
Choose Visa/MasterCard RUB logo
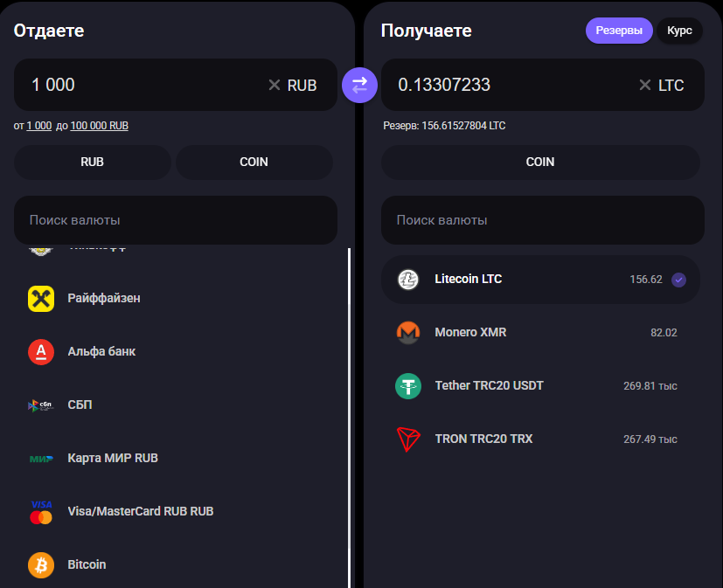[x=41, y=512]
